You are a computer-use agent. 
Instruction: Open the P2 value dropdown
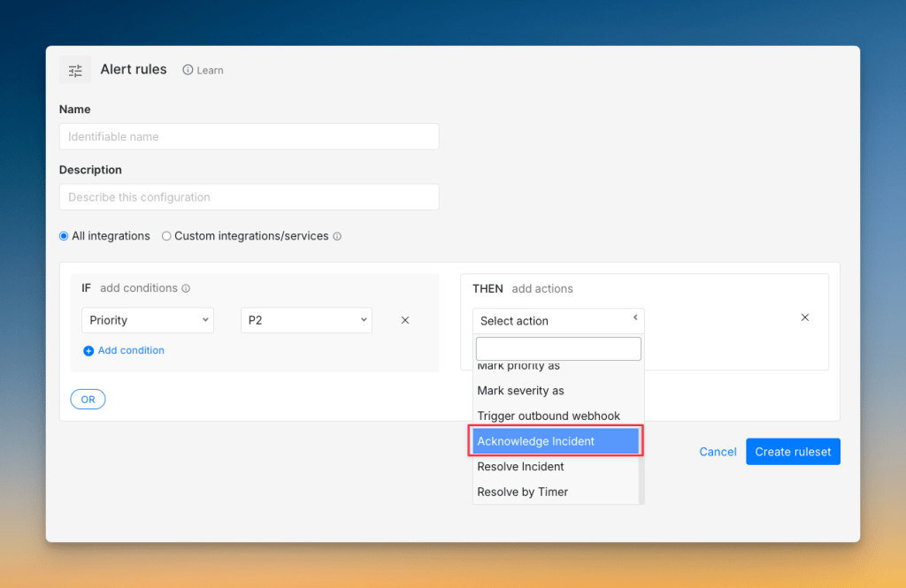click(x=306, y=320)
